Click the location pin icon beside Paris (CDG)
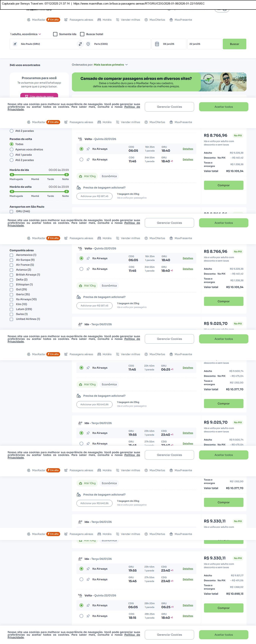 [88, 44]
